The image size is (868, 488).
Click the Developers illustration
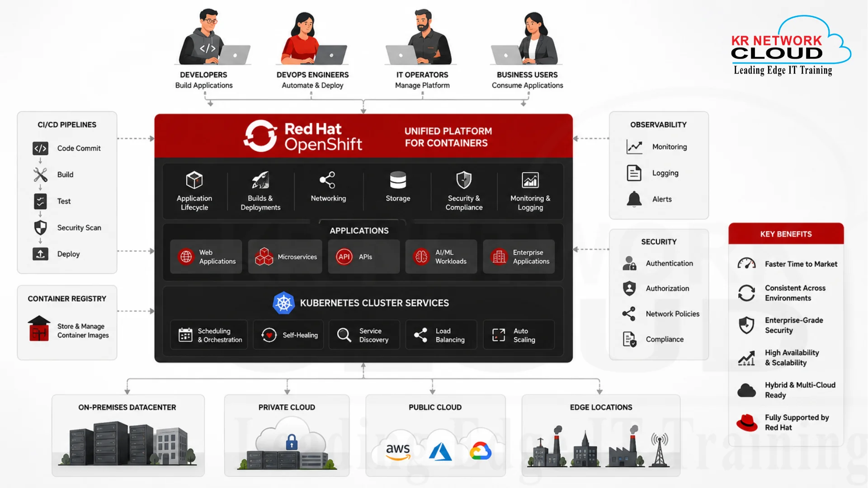click(214, 37)
